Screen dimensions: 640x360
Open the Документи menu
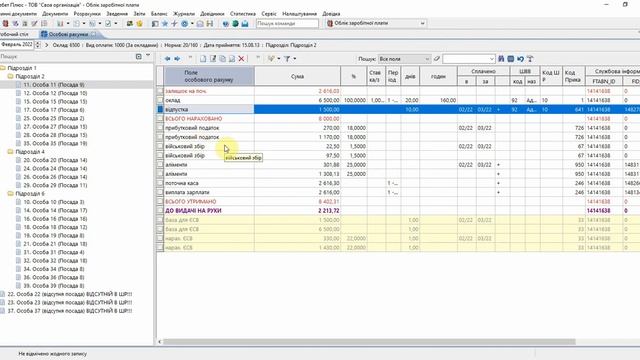pos(55,13)
